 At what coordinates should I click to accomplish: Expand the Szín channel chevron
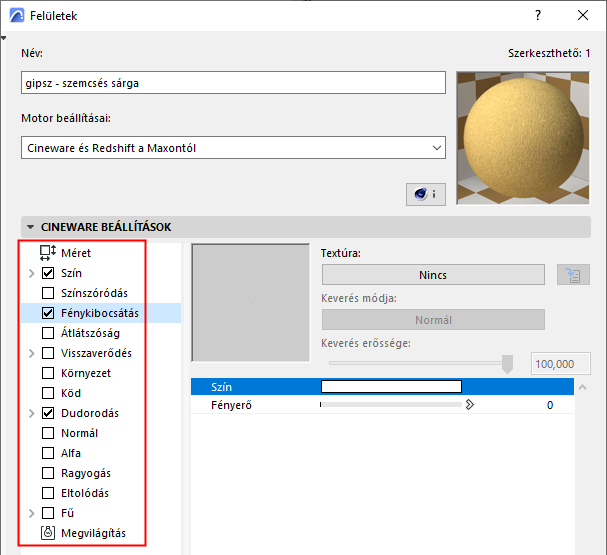[x=32, y=274]
